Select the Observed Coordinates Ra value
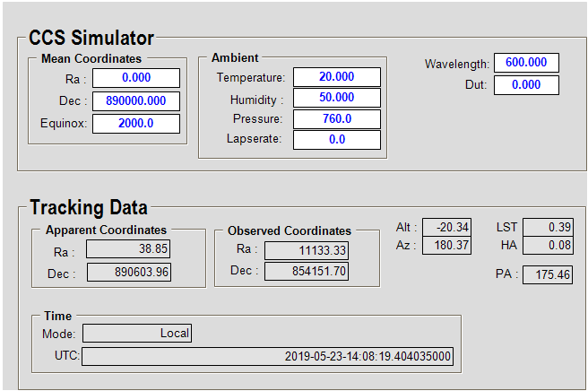 [306, 250]
